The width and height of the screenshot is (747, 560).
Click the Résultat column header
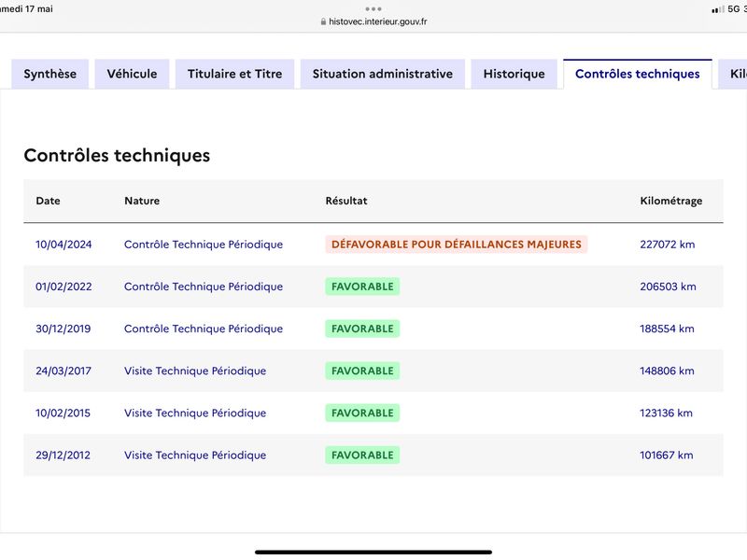tap(346, 201)
